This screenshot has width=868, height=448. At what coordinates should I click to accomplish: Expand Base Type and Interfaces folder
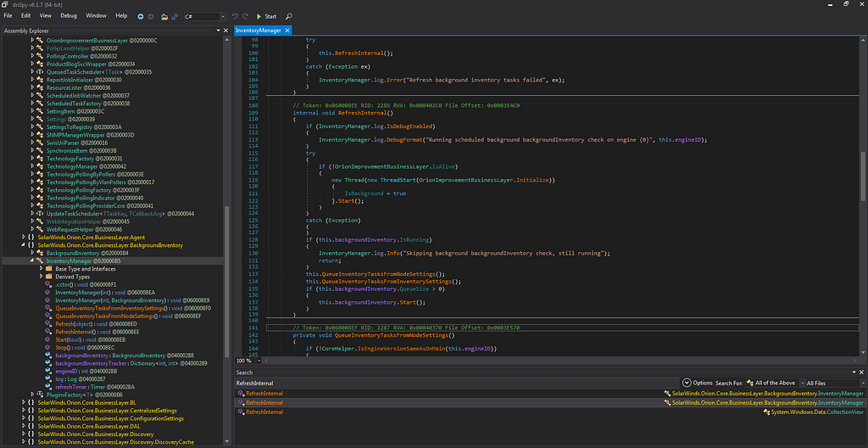41,268
